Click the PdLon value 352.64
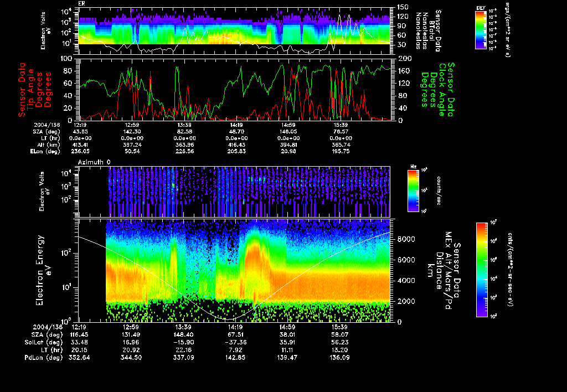This screenshot has width=567, height=392. [x=79, y=357]
